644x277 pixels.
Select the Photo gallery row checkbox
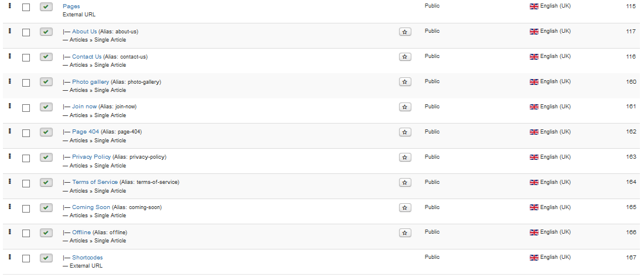[x=26, y=83]
